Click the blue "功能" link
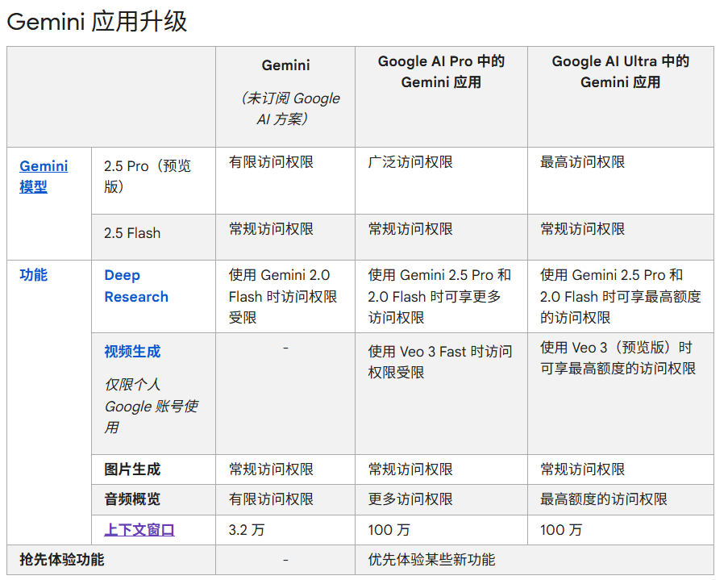728x580 pixels. pos(33,274)
